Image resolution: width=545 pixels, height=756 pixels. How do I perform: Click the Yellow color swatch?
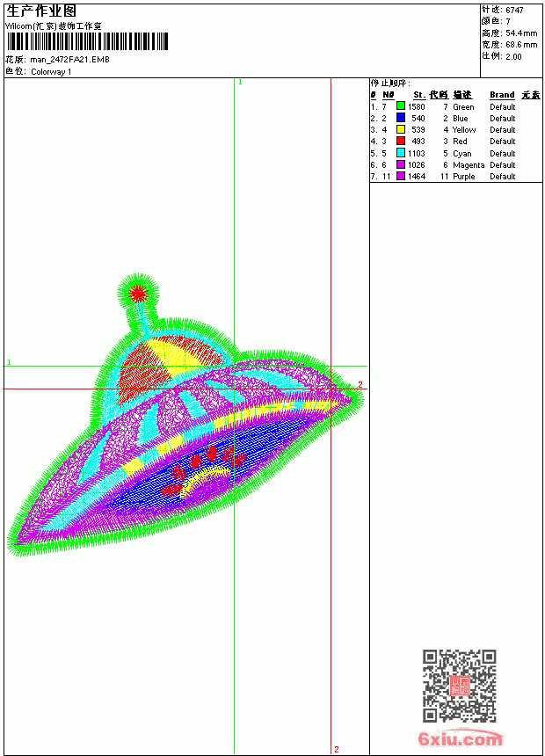(x=400, y=129)
